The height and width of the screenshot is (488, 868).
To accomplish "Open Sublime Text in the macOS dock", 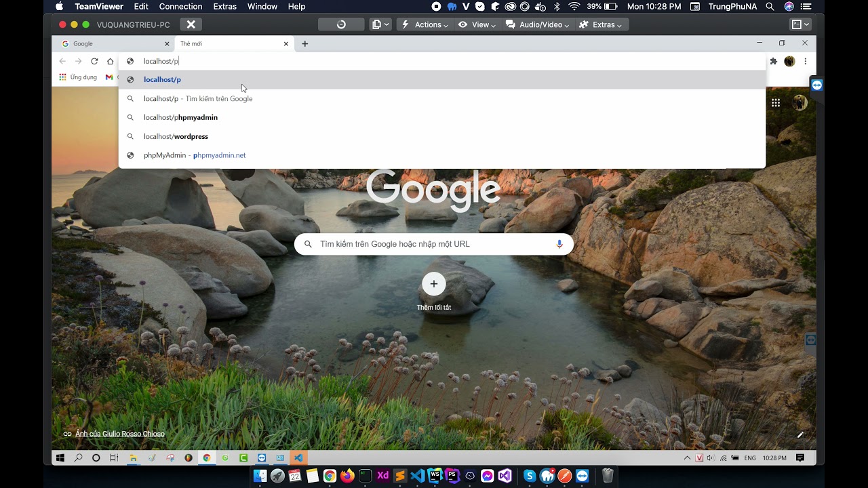I will [x=401, y=476].
